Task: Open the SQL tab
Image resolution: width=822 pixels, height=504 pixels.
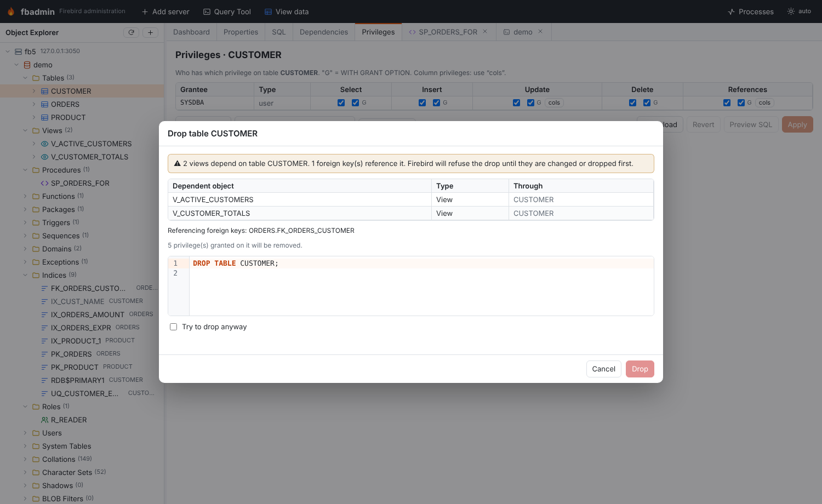Action: click(279, 32)
